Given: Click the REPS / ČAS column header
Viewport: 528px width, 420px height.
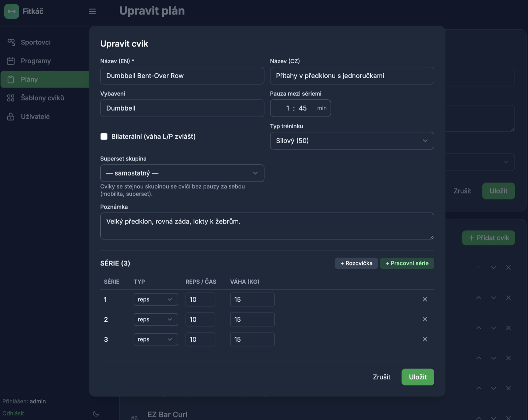Looking at the screenshot, I should pos(201,282).
